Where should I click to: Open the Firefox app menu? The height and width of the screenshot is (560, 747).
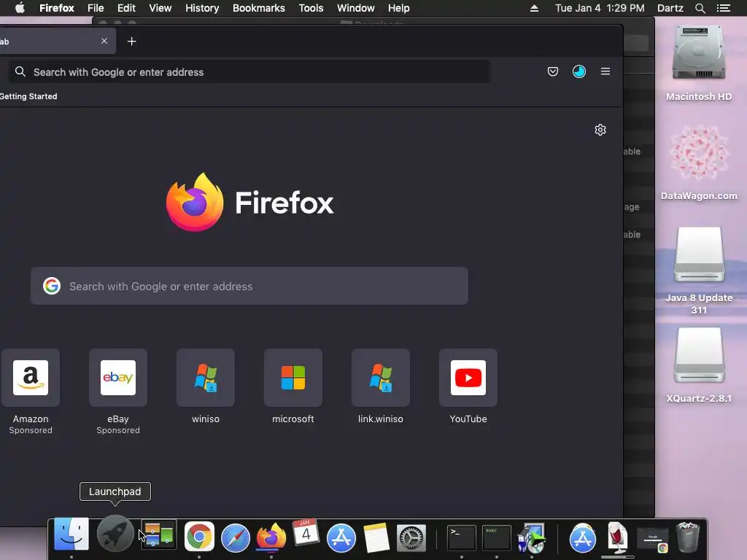click(x=57, y=8)
